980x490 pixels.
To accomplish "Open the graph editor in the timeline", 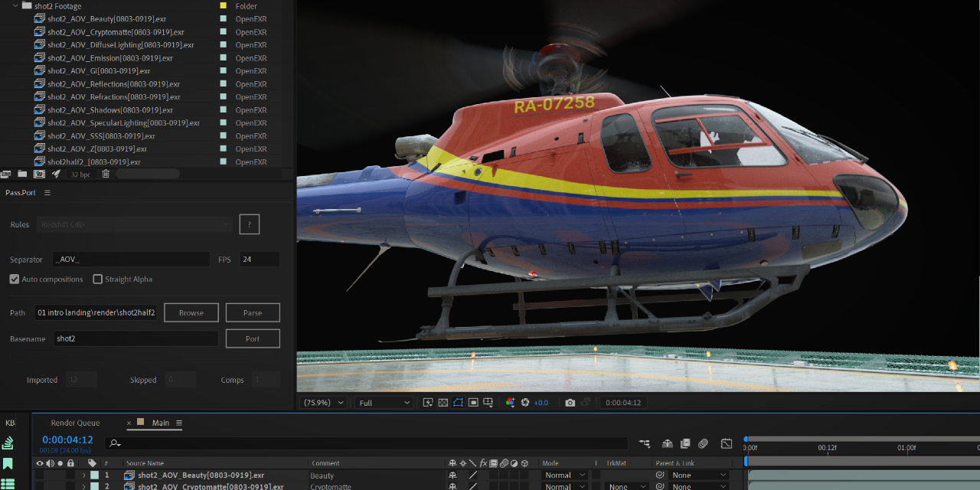I will (727, 443).
